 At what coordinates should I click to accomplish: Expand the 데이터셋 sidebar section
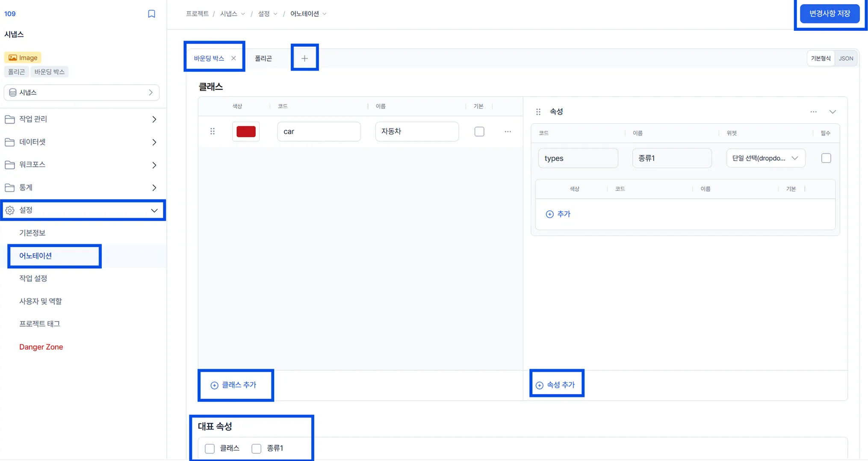coord(154,142)
